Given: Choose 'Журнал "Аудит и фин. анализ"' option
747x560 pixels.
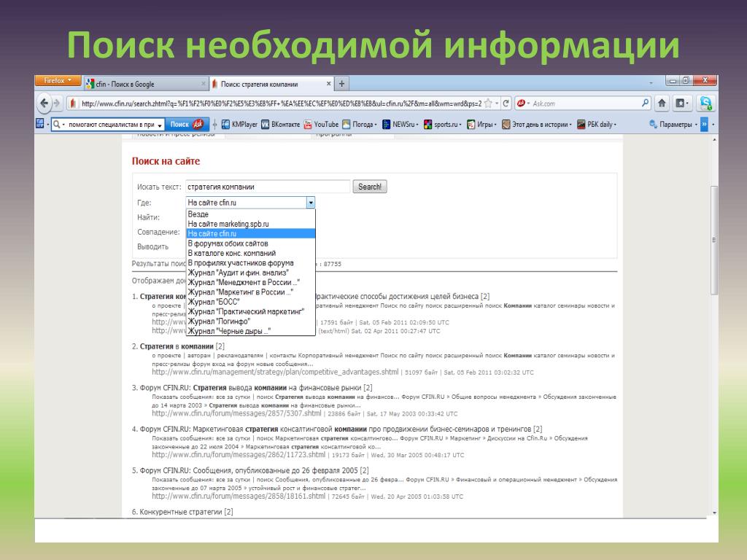Looking at the screenshot, I should coord(250,273).
